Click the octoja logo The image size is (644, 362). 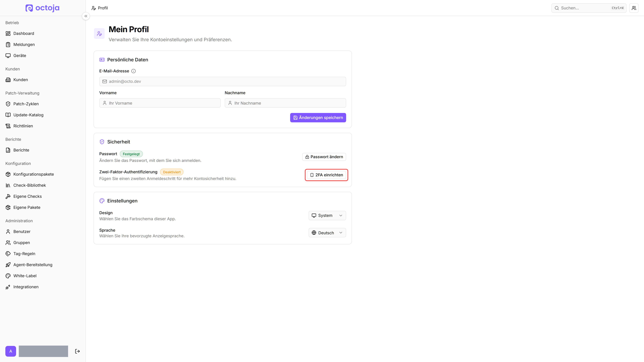point(42,8)
